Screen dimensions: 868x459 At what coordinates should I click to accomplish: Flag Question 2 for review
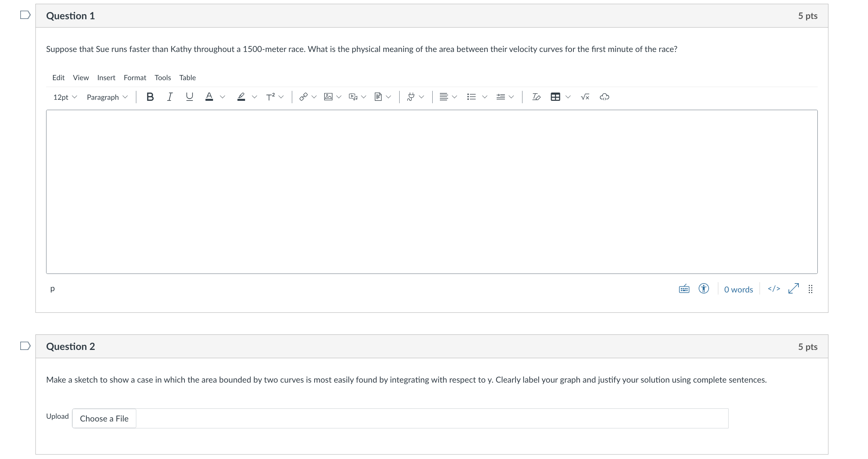coord(25,346)
